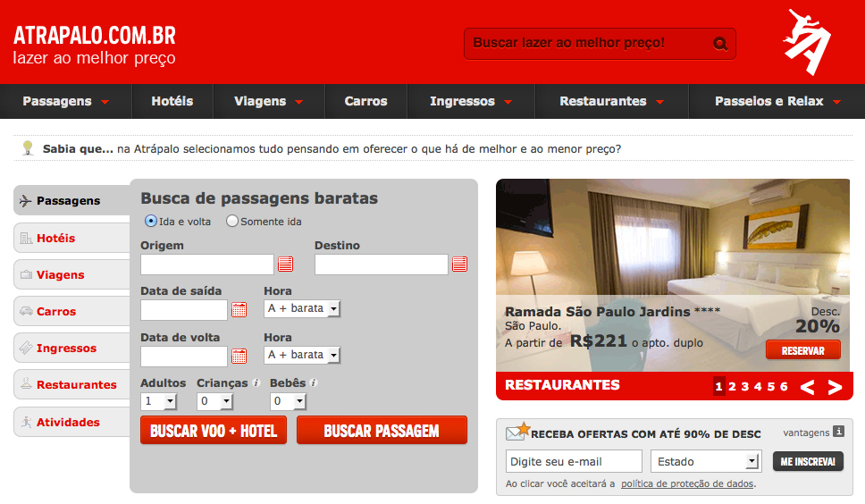Viewport: 865px width, 504px height.
Task: Expand the Adultos quantity dropdown
Action: coord(159,401)
